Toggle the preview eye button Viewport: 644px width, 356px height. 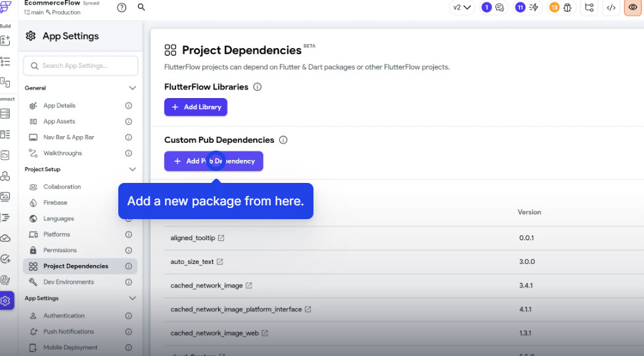[x=633, y=7]
